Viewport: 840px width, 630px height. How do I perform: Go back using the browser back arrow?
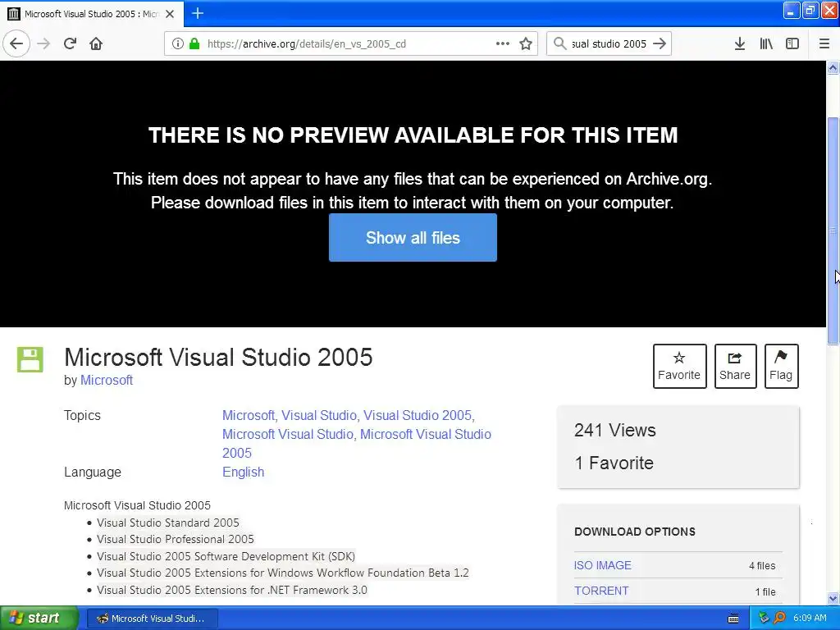pyautogui.click(x=16, y=43)
